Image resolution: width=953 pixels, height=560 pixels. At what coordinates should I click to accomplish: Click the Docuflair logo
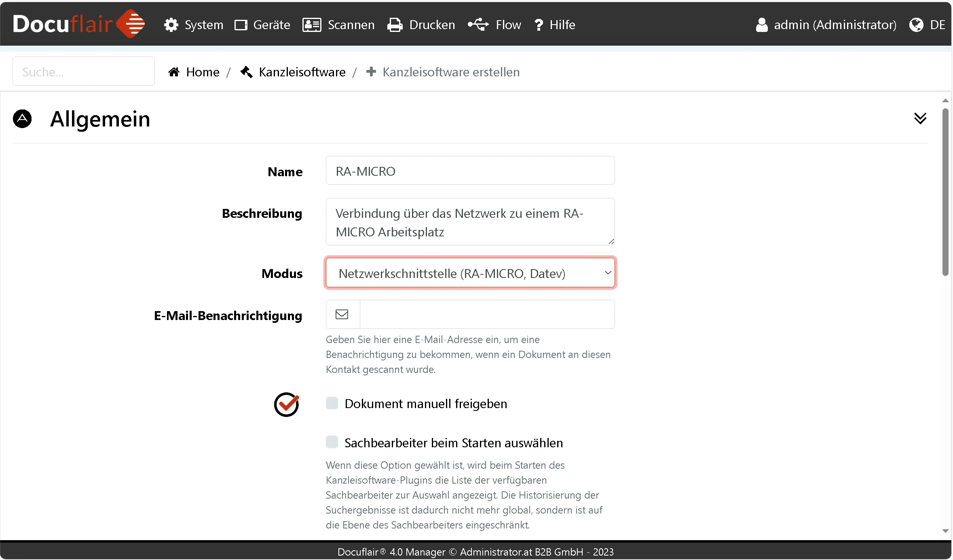(78, 24)
